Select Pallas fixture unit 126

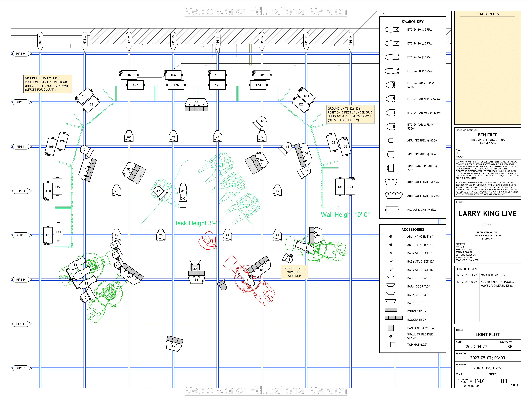(176, 85)
